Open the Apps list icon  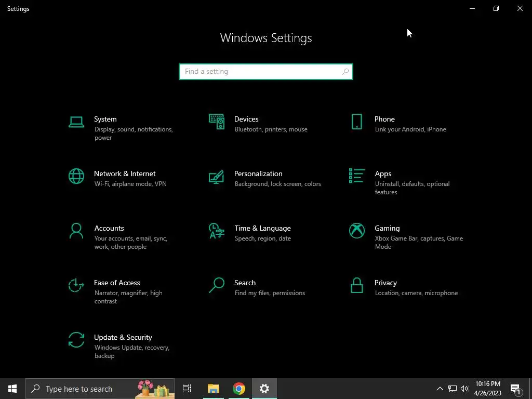point(356,176)
